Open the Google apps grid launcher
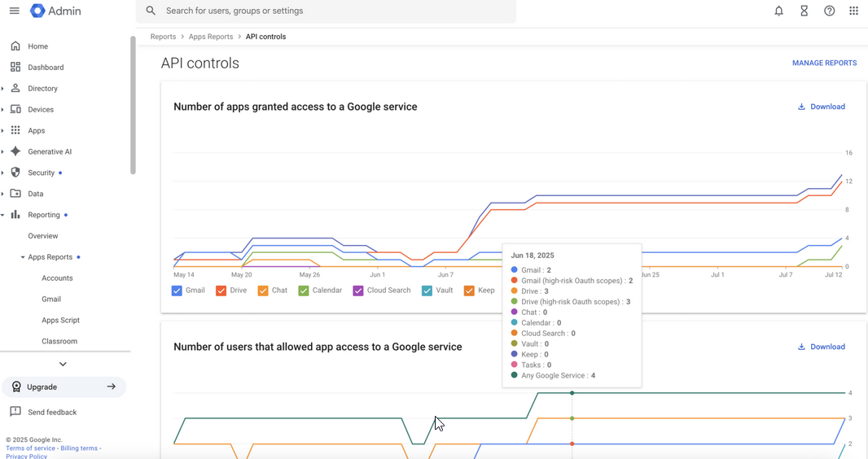Image resolution: width=868 pixels, height=459 pixels. (853, 11)
